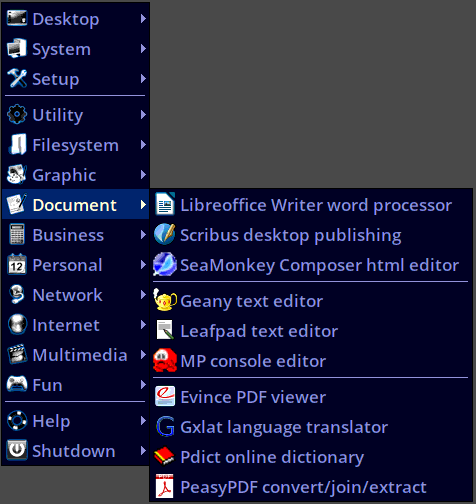Expand the Multimedia submenu arrow
This screenshot has height=504, width=476.
coord(143,354)
